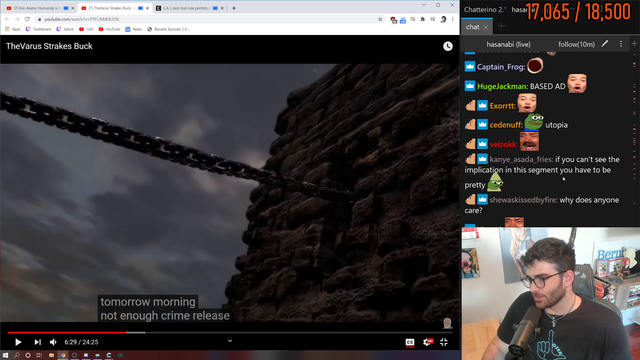Open the Chatterino split three-dot menu

621,44
